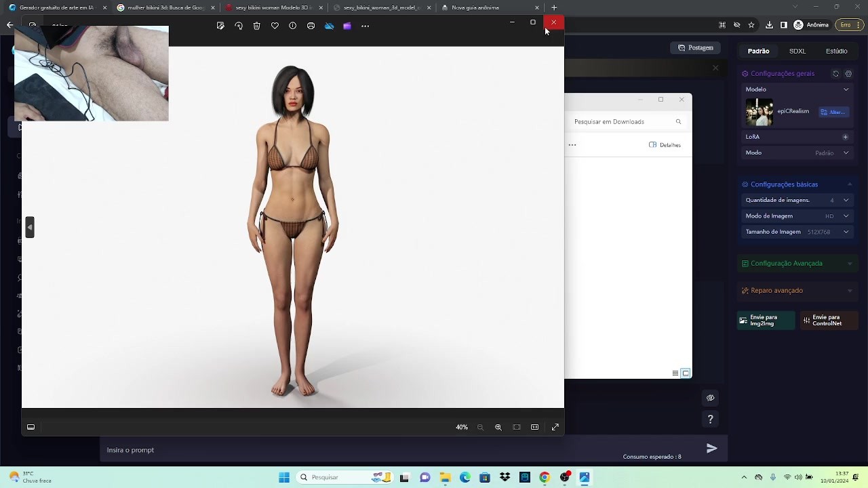
Task: Toggle the eye visibility icon
Action: coord(710,398)
